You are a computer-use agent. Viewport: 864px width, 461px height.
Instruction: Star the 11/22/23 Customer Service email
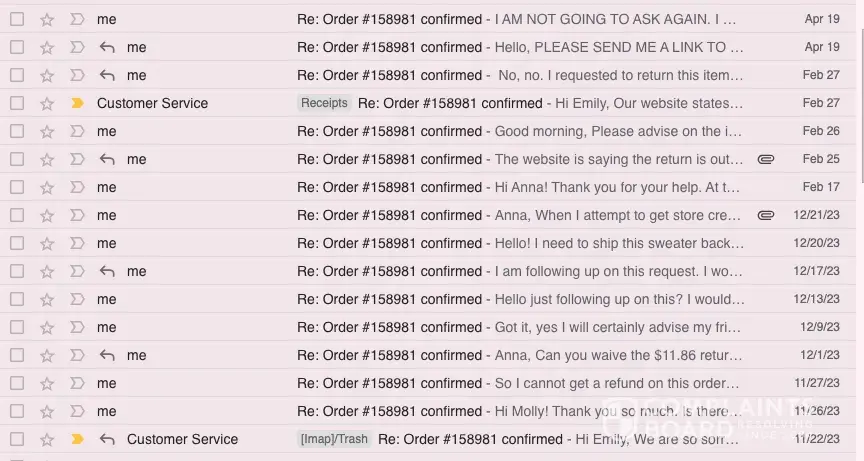pyautogui.click(x=47, y=439)
